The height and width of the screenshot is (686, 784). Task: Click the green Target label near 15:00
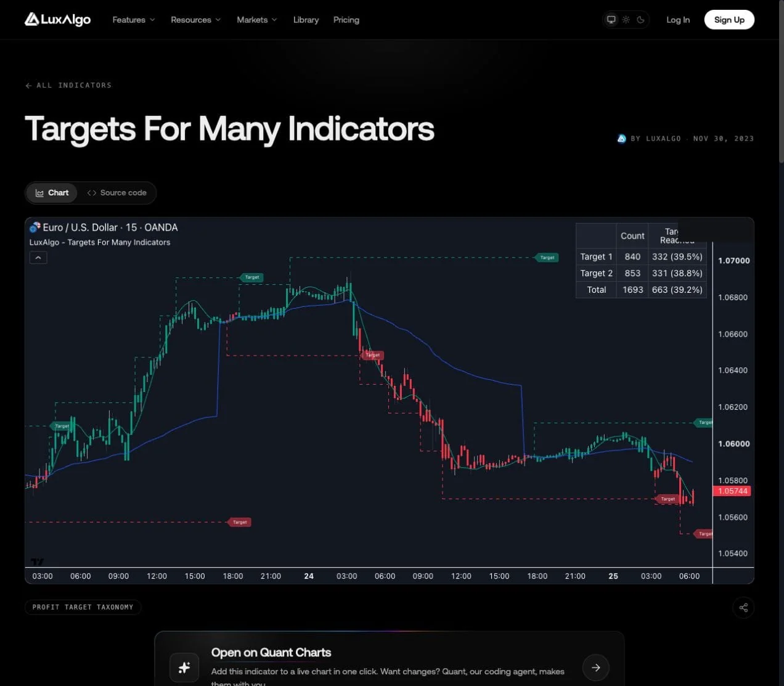251,277
